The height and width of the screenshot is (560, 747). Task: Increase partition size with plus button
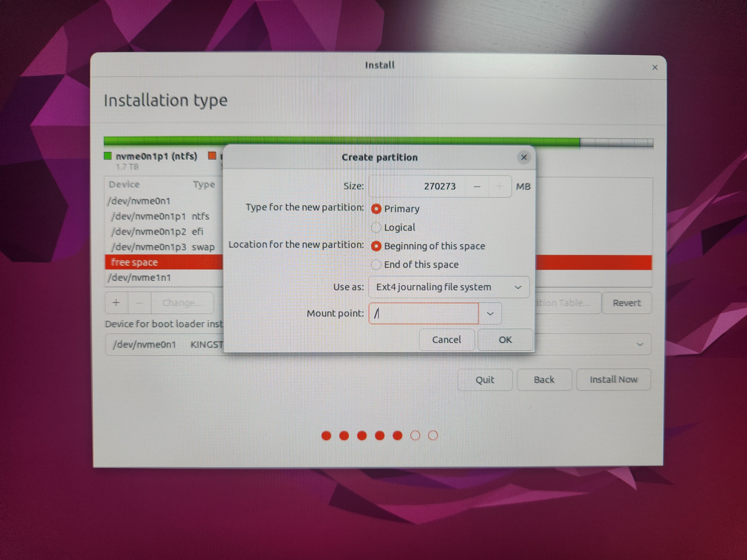500,186
